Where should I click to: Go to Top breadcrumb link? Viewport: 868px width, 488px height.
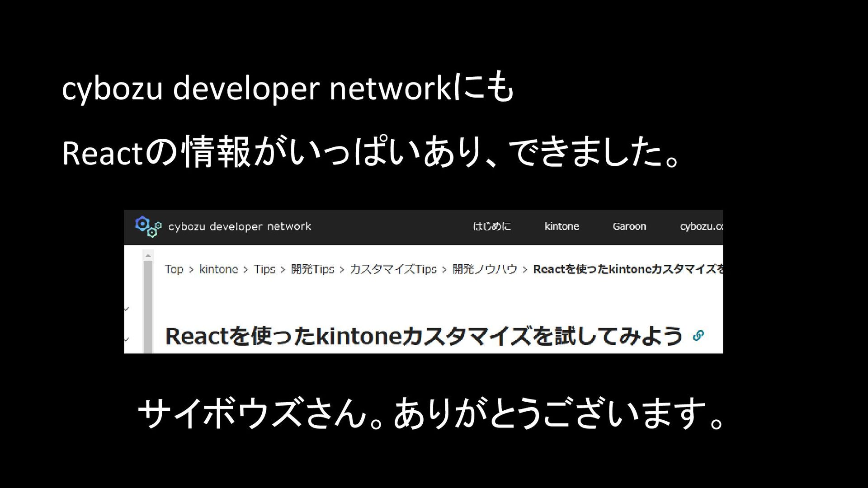[174, 270]
